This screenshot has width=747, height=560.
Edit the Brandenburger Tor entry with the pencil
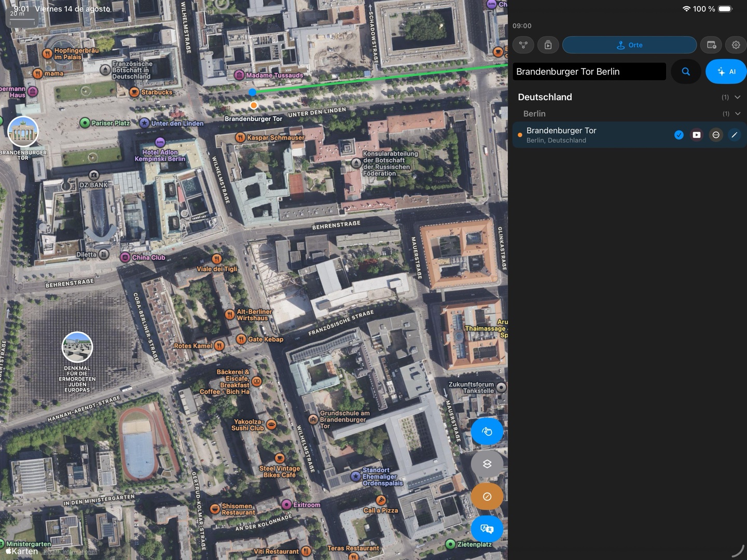(734, 135)
